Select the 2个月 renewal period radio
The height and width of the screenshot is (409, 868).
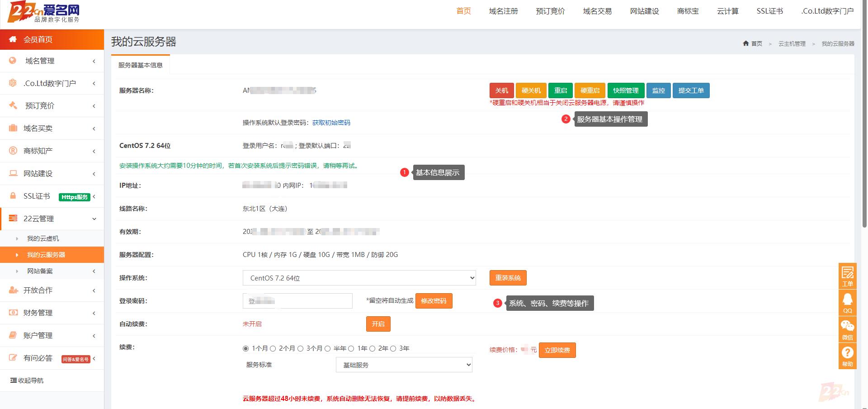(x=273, y=348)
